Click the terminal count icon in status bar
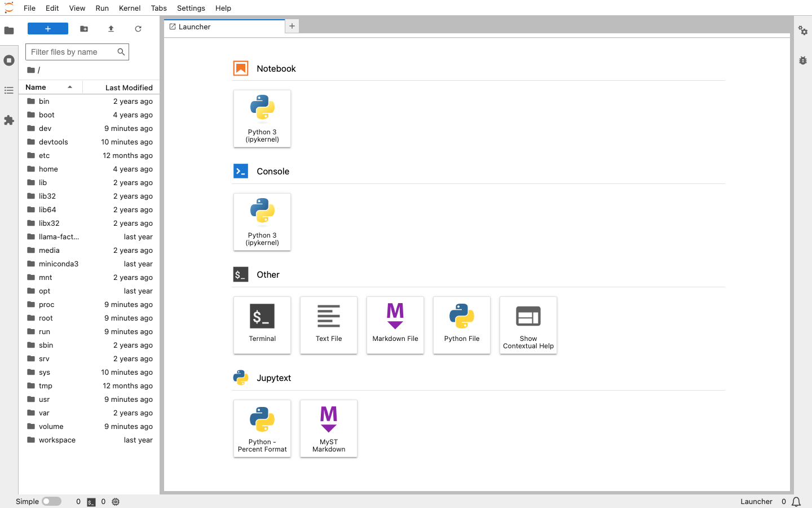812x508 pixels. coord(91,502)
